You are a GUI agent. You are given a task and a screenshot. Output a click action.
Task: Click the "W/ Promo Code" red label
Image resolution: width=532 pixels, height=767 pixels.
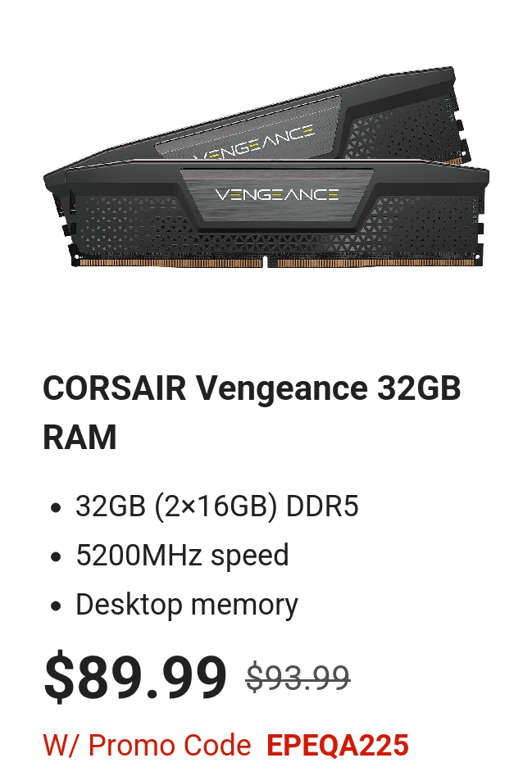pyautogui.click(x=147, y=745)
